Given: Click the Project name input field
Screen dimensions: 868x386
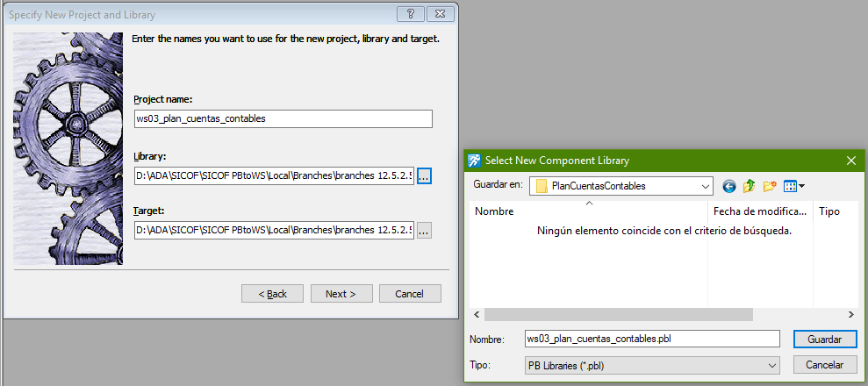Looking at the screenshot, I should point(283,119).
